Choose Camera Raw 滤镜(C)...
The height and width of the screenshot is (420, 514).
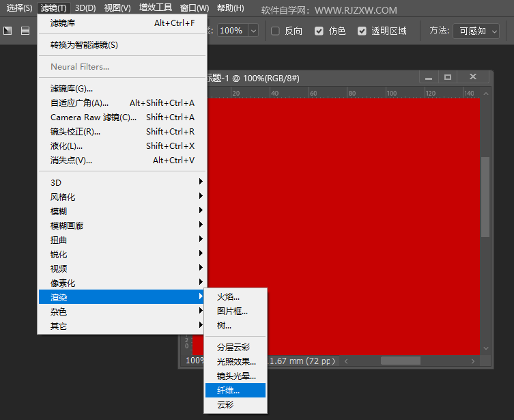pos(122,117)
